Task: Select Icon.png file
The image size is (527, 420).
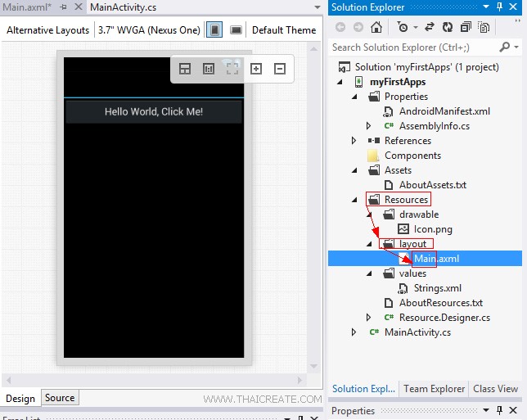Action: tap(433, 229)
